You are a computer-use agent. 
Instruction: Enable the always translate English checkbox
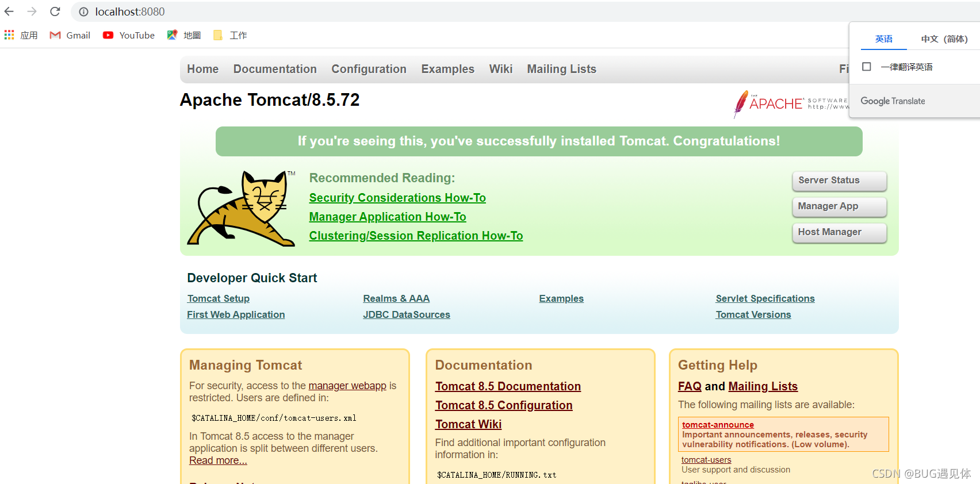(x=867, y=67)
